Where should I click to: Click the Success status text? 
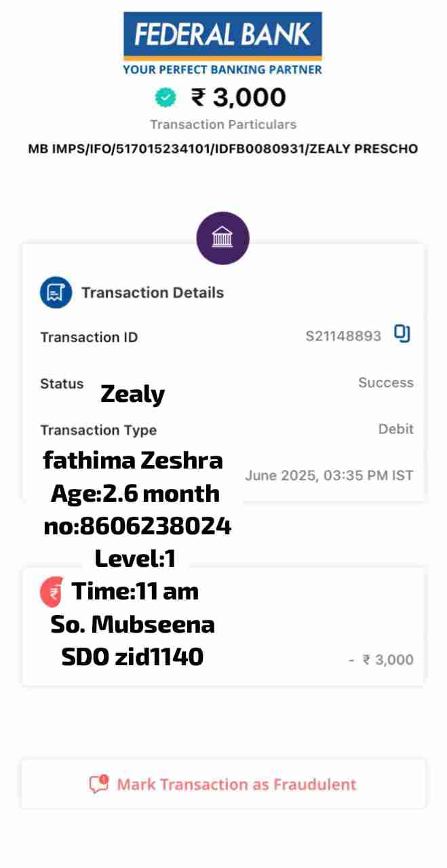(x=385, y=382)
